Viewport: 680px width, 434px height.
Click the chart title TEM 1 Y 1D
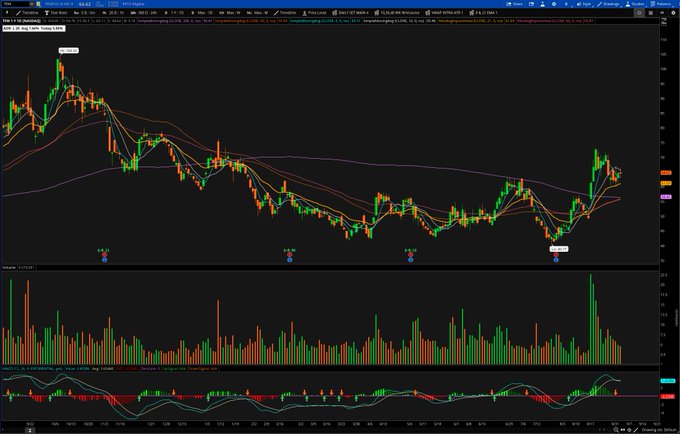click(22, 20)
